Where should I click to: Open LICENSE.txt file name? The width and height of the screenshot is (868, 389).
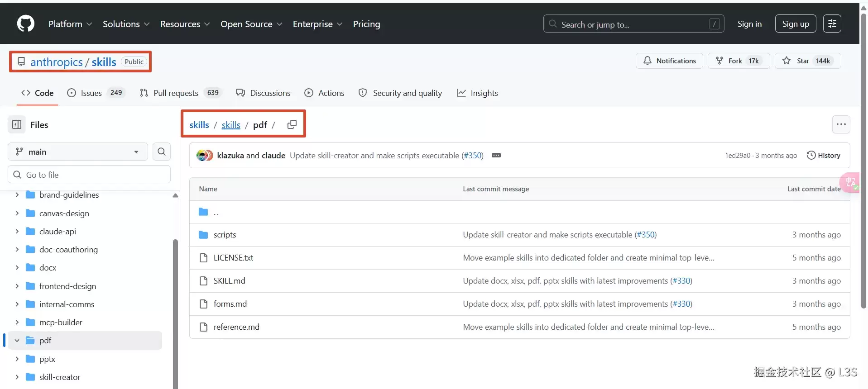click(x=233, y=258)
